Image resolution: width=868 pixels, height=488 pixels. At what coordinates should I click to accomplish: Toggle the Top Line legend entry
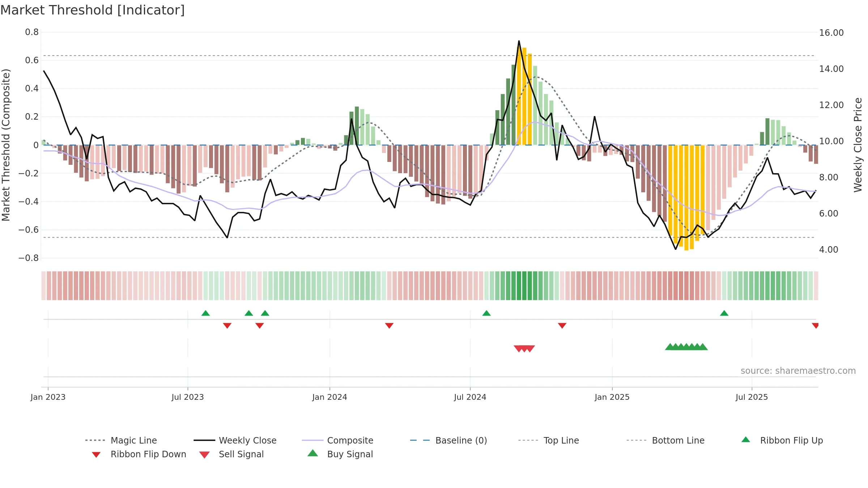[x=549, y=440]
